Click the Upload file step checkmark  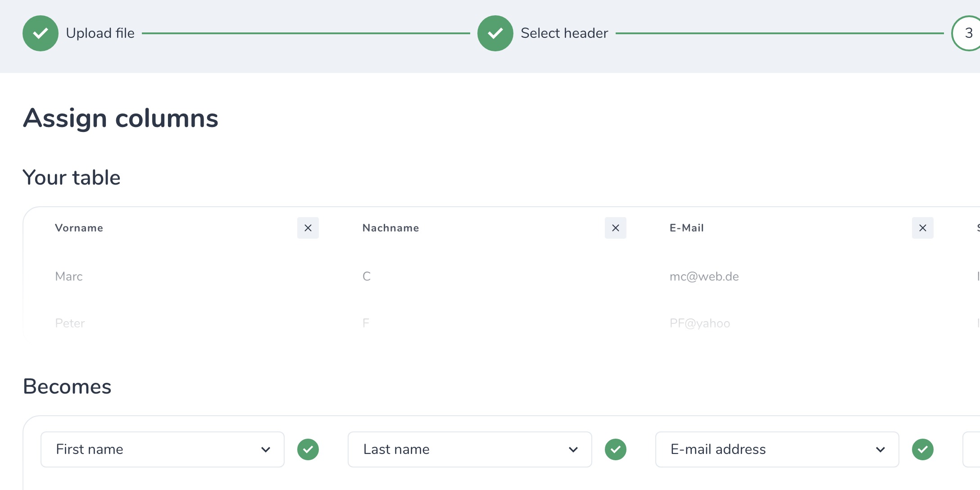pyautogui.click(x=41, y=33)
